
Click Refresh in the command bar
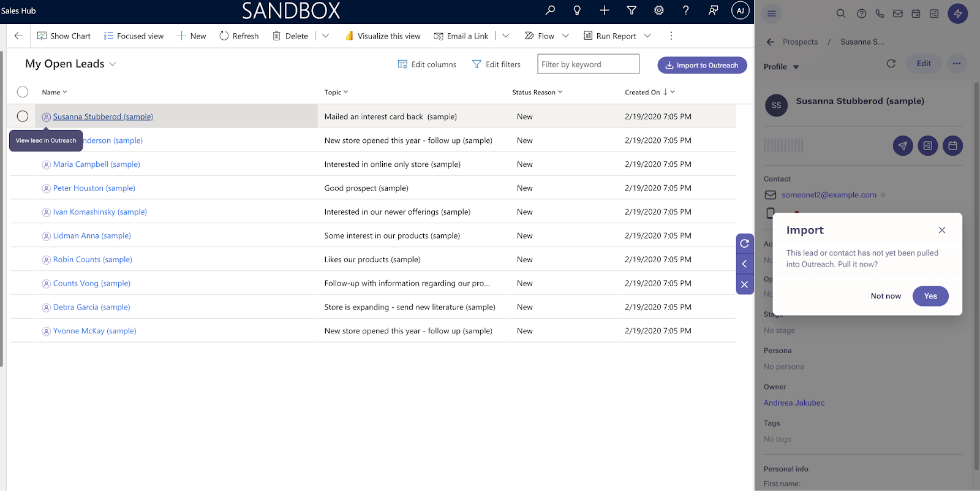point(239,36)
